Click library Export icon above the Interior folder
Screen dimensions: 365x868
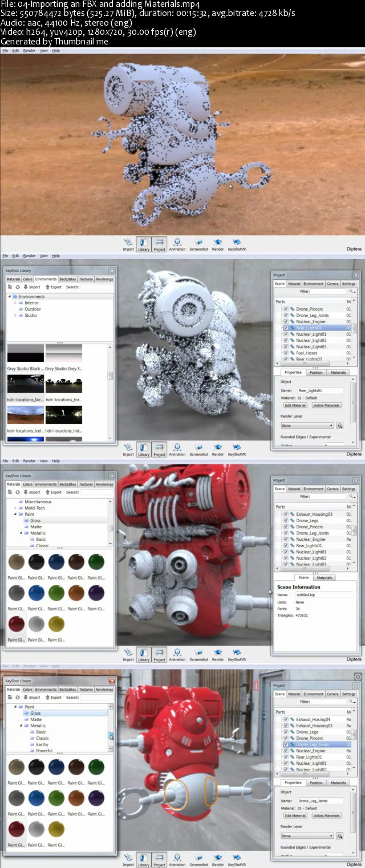(x=53, y=287)
